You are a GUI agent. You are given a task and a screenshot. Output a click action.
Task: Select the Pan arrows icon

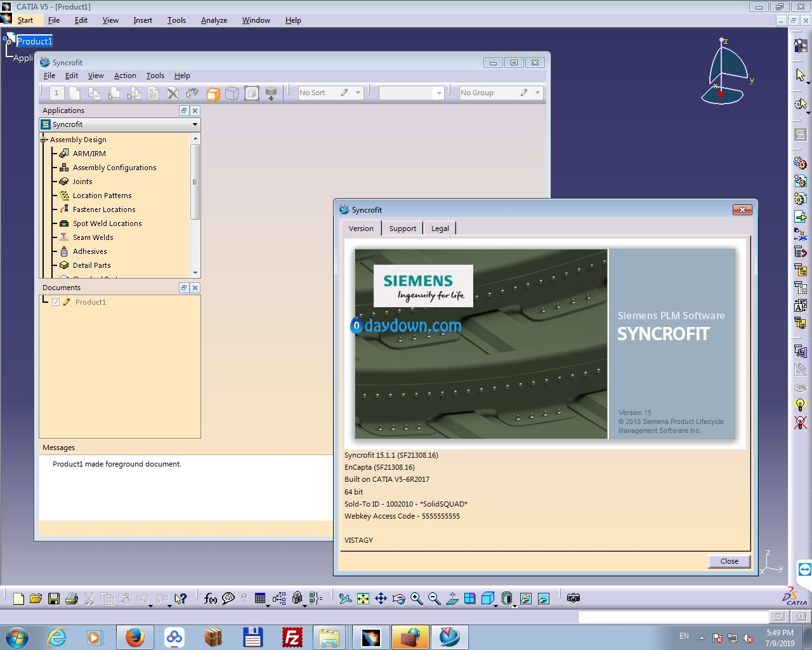pos(381,599)
